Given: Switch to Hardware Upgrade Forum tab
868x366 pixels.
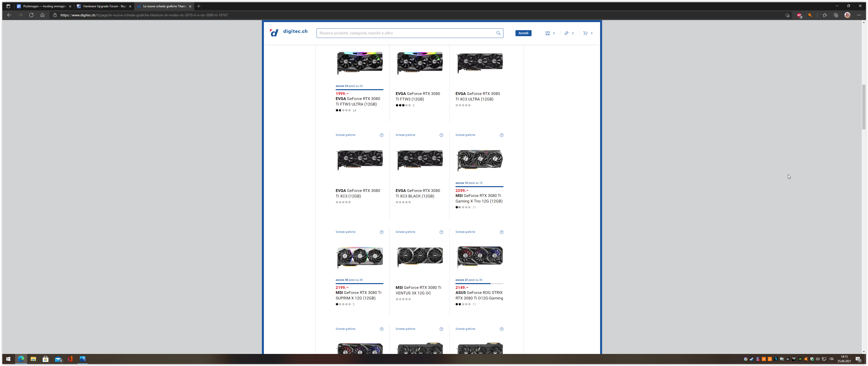Looking at the screenshot, I should [x=104, y=6].
